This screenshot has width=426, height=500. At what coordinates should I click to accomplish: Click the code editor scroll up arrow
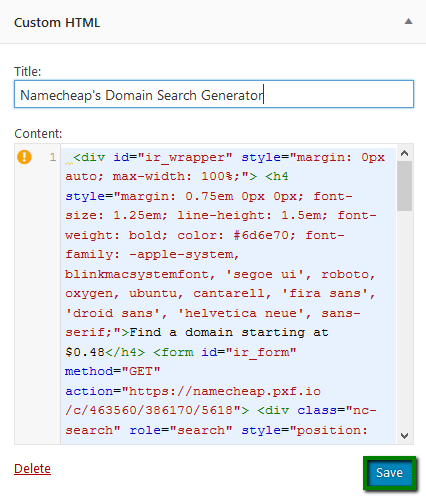pyautogui.click(x=405, y=153)
